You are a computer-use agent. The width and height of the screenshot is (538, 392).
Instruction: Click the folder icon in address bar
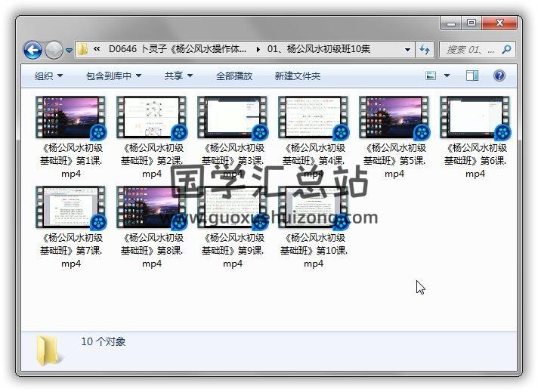coord(82,49)
